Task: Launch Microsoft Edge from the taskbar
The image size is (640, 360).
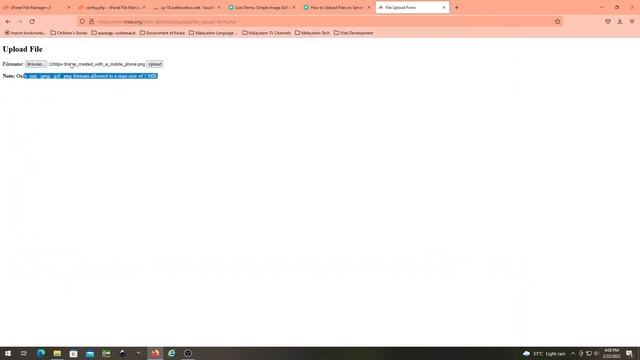Action: 41,353
